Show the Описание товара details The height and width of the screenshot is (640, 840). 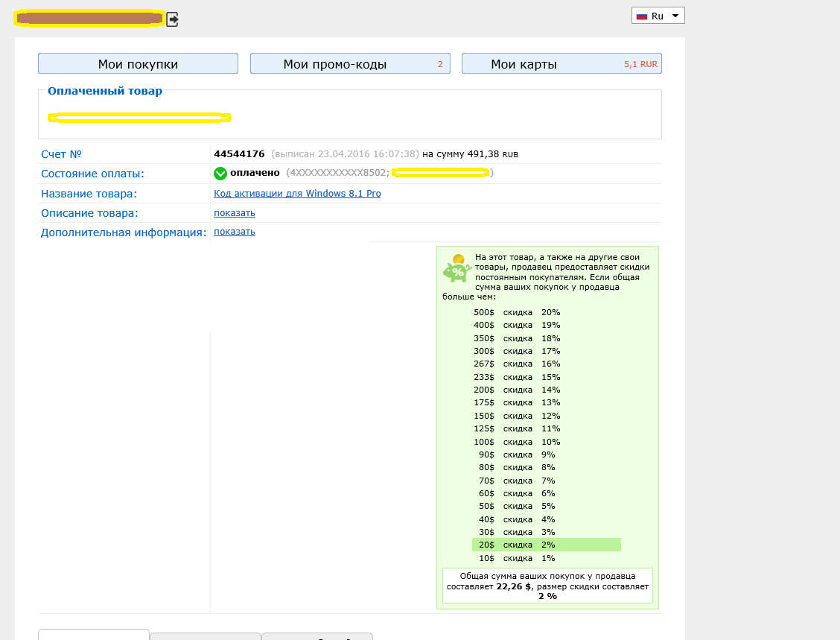(235, 213)
